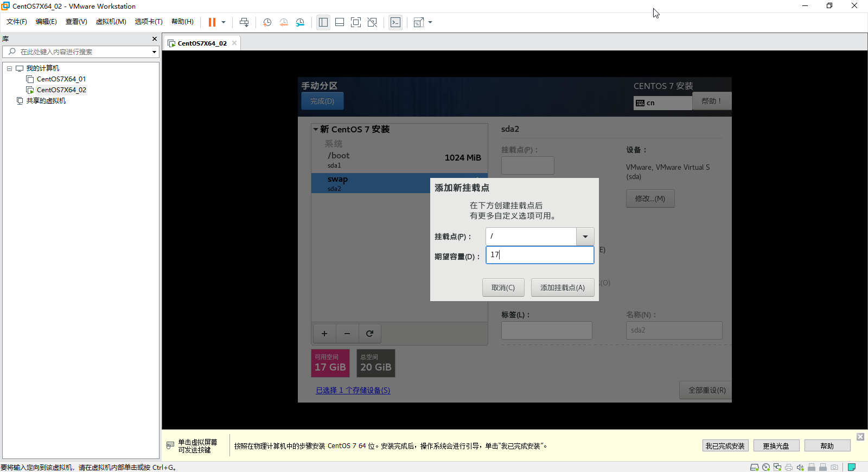
Task: Switch to full screen mode icon
Action: (356, 22)
